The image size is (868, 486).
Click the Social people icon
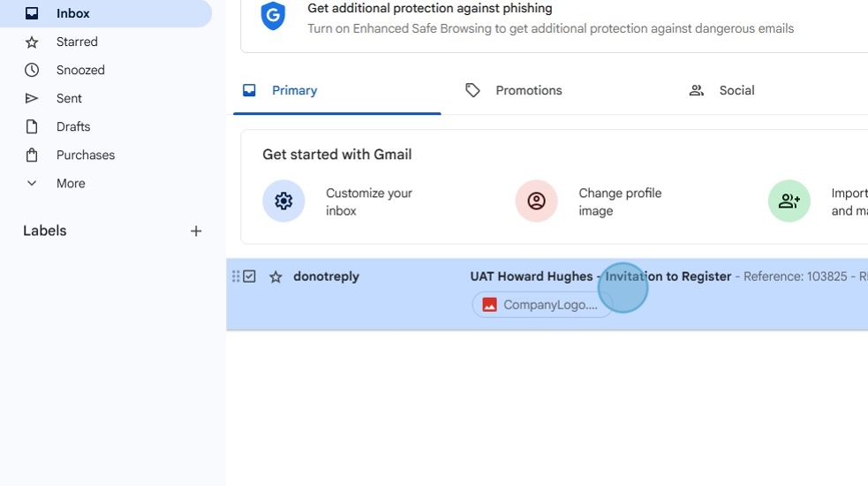click(697, 90)
